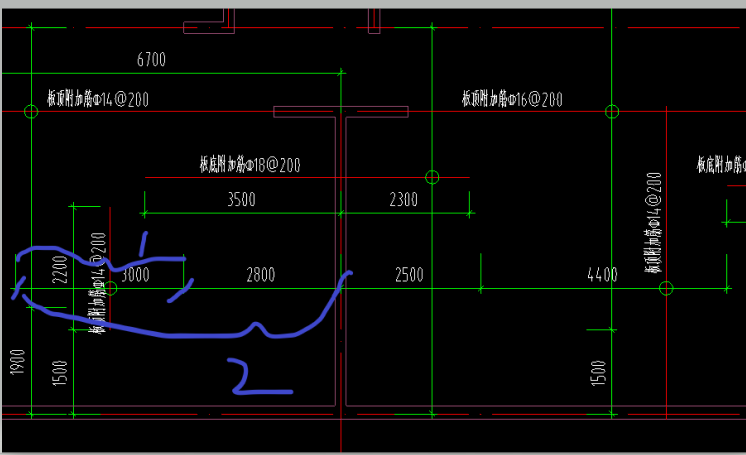The width and height of the screenshot is (746, 455).
Task: Pick the 2500 dimension text
Action: tap(409, 275)
